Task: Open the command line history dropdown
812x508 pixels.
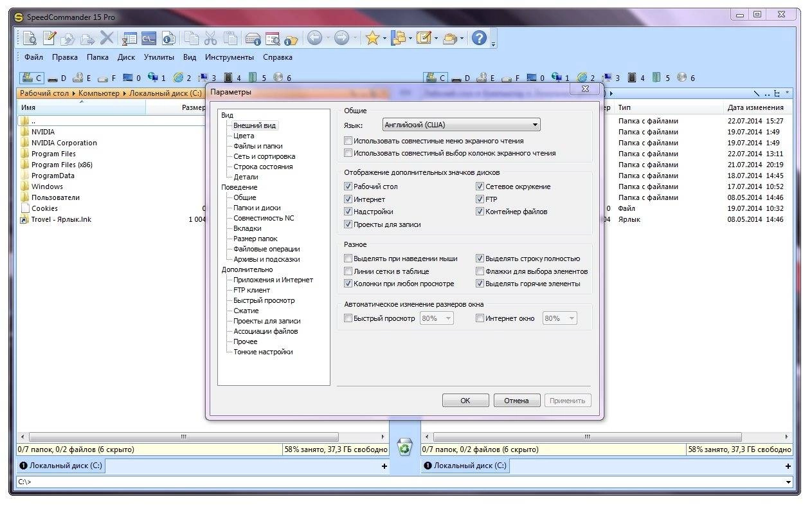Action: (x=788, y=482)
